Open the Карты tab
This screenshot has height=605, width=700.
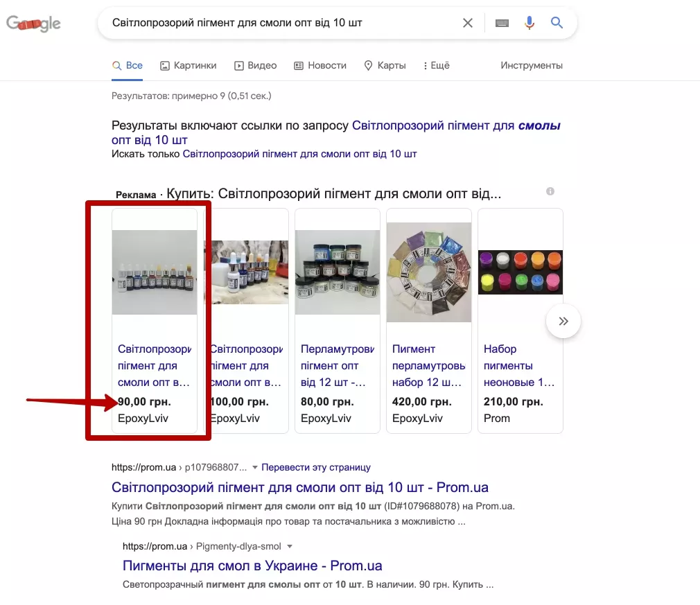point(385,66)
